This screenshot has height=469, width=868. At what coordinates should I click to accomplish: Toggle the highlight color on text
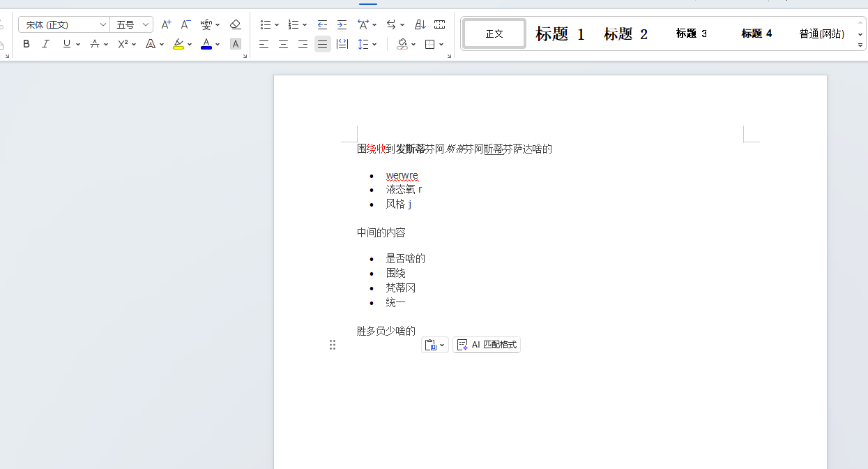tap(179, 44)
